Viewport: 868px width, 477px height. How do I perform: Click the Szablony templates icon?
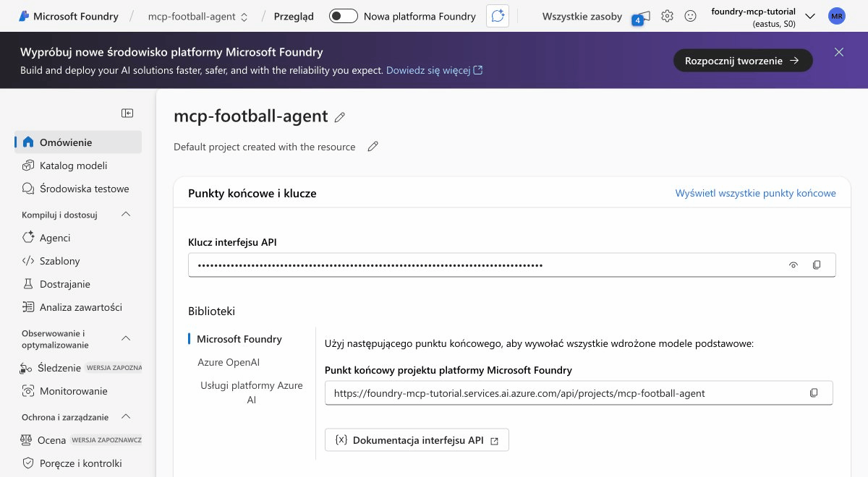(27, 260)
